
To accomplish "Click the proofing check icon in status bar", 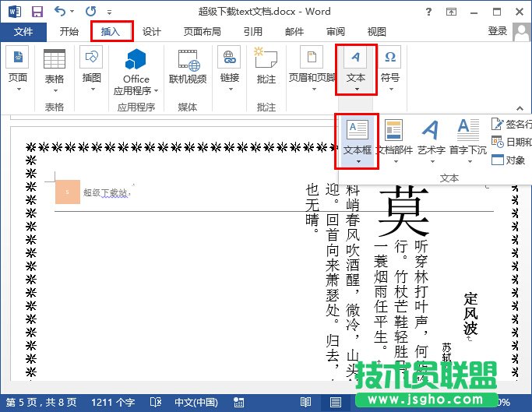I will tap(156, 403).
